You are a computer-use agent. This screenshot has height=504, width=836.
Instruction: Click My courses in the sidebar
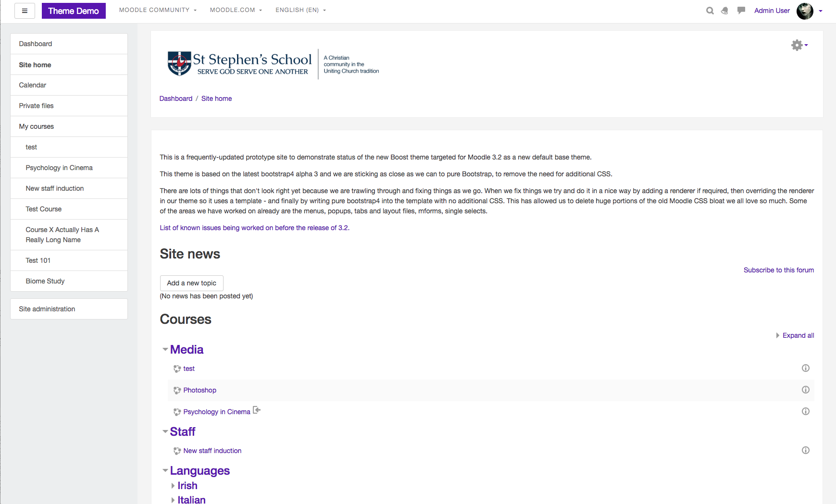pyautogui.click(x=69, y=126)
